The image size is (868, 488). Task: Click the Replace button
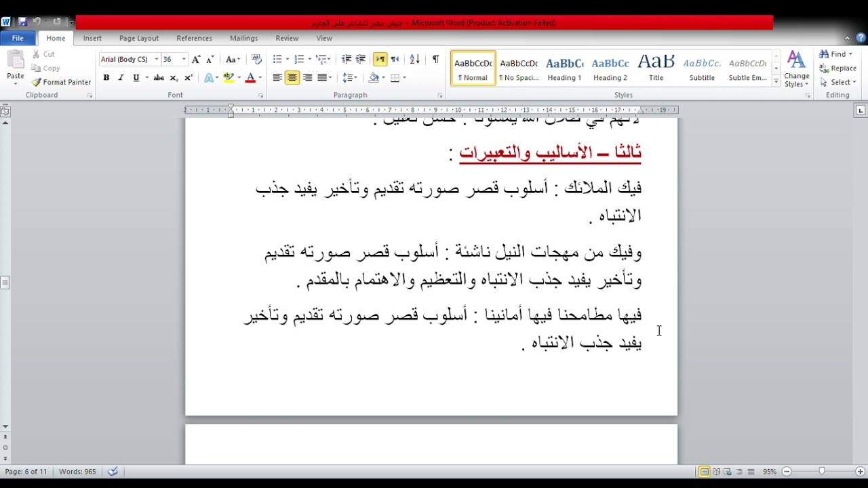coord(838,68)
